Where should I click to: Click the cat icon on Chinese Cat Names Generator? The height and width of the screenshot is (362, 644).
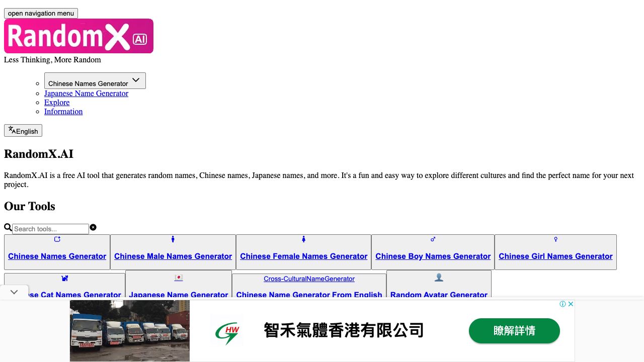coord(65,279)
